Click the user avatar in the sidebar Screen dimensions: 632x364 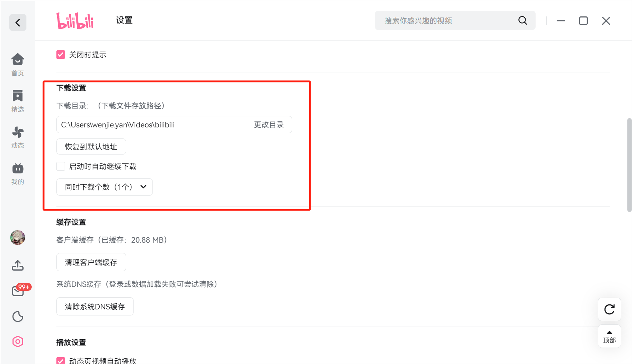17,237
